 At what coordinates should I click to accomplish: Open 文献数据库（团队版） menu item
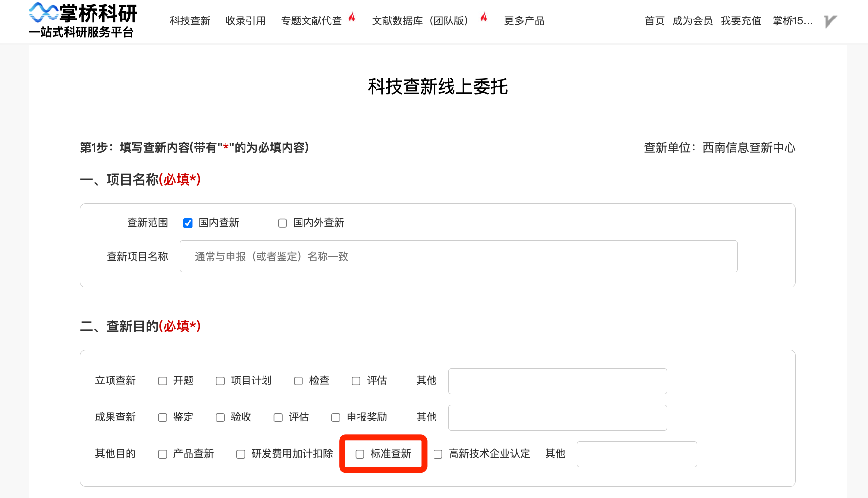tap(420, 21)
